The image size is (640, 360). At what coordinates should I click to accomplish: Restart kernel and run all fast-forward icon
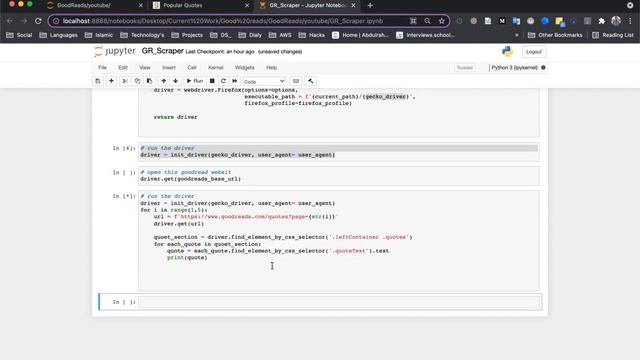[x=235, y=81]
